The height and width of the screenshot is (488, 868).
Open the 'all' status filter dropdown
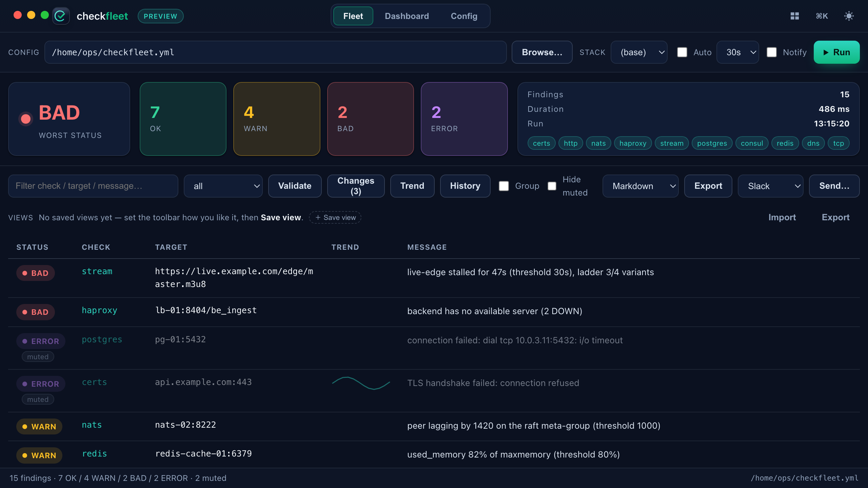223,186
